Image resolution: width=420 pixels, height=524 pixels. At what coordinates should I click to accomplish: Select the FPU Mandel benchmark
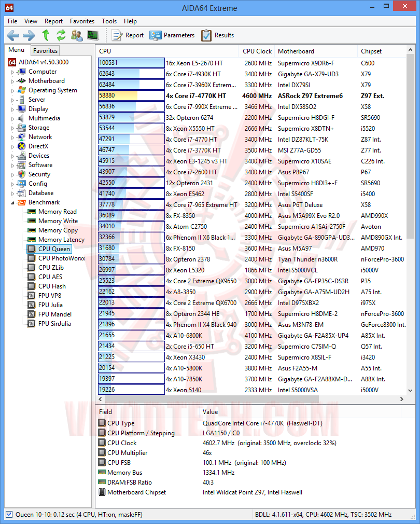click(55, 314)
